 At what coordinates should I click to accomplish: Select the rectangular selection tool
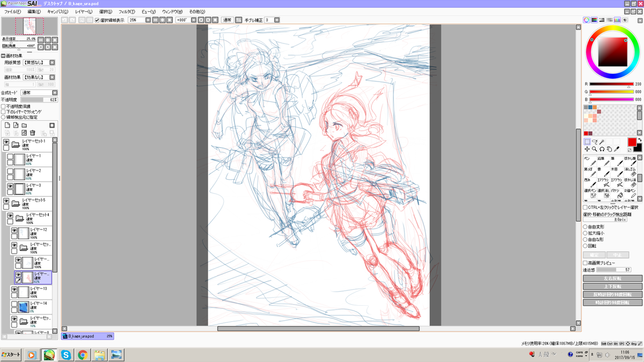(x=587, y=141)
